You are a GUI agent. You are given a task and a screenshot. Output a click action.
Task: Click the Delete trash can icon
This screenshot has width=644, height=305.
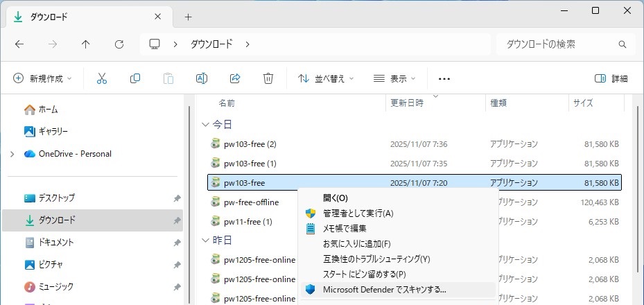tap(268, 78)
